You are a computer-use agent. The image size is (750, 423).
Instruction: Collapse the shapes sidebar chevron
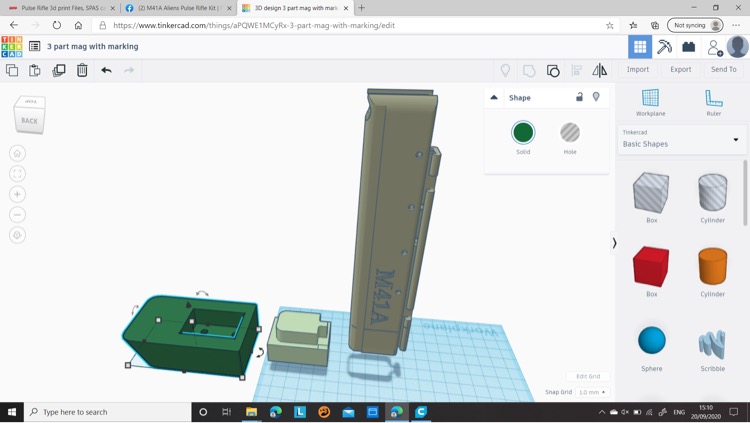click(x=614, y=243)
